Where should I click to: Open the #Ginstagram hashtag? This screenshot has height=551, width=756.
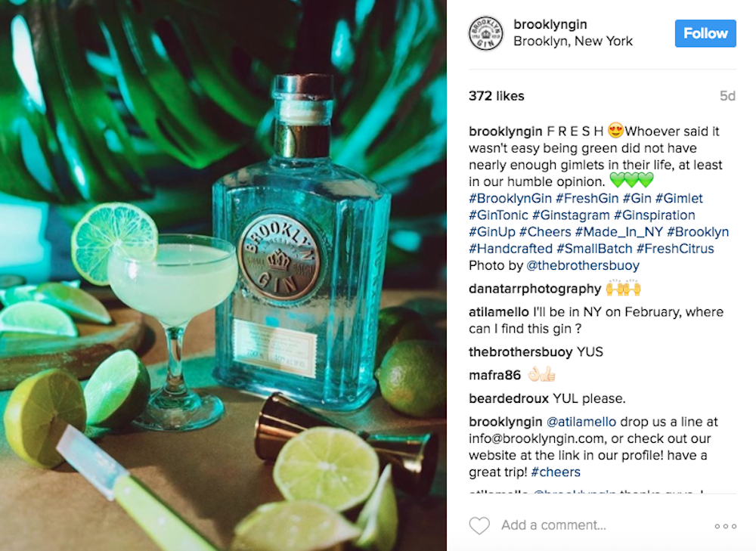(x=571, y=215)
